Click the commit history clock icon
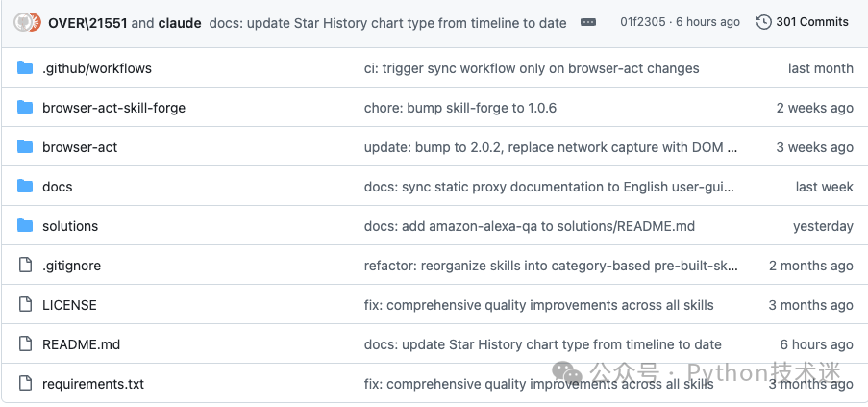Image resolution: width=868 pixels, height=407 pixels. [x=764, y=22]
